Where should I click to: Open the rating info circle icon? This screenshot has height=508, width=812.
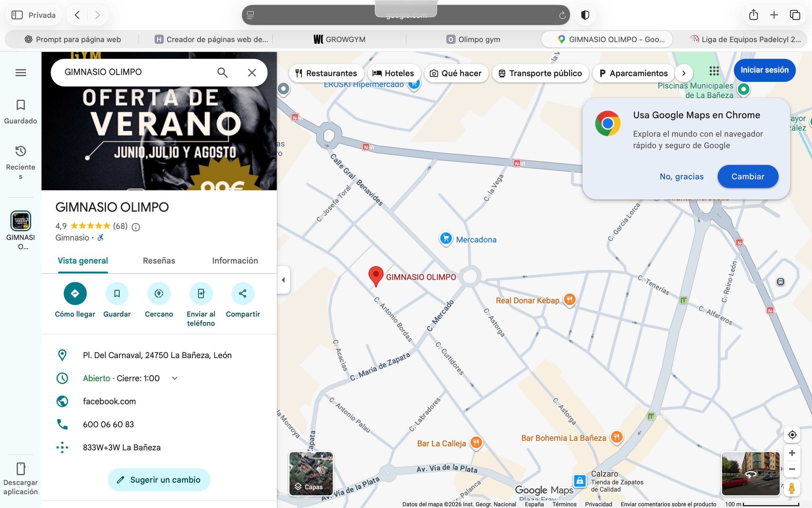pos(136,227)
